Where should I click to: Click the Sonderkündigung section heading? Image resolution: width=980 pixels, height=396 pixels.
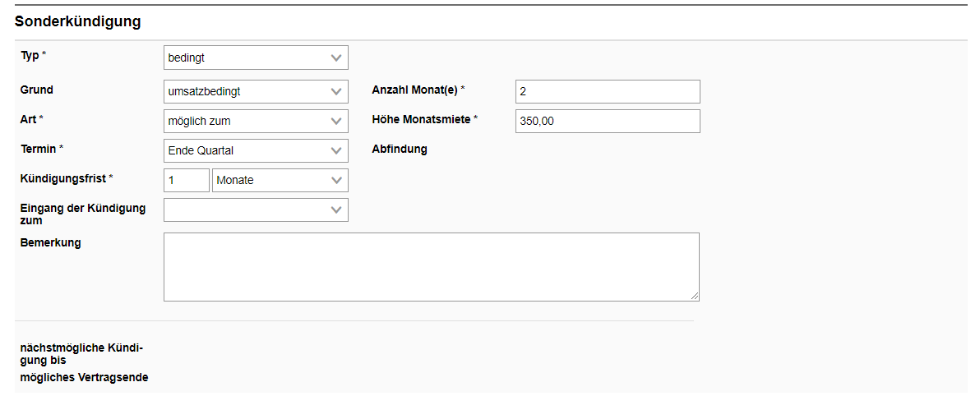point(78,22)
